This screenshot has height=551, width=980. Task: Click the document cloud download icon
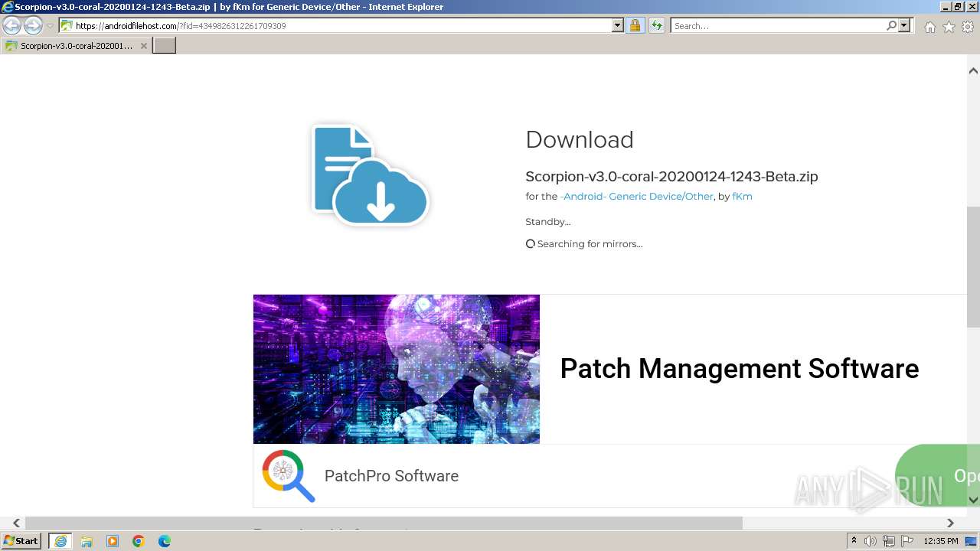point(371,174)
